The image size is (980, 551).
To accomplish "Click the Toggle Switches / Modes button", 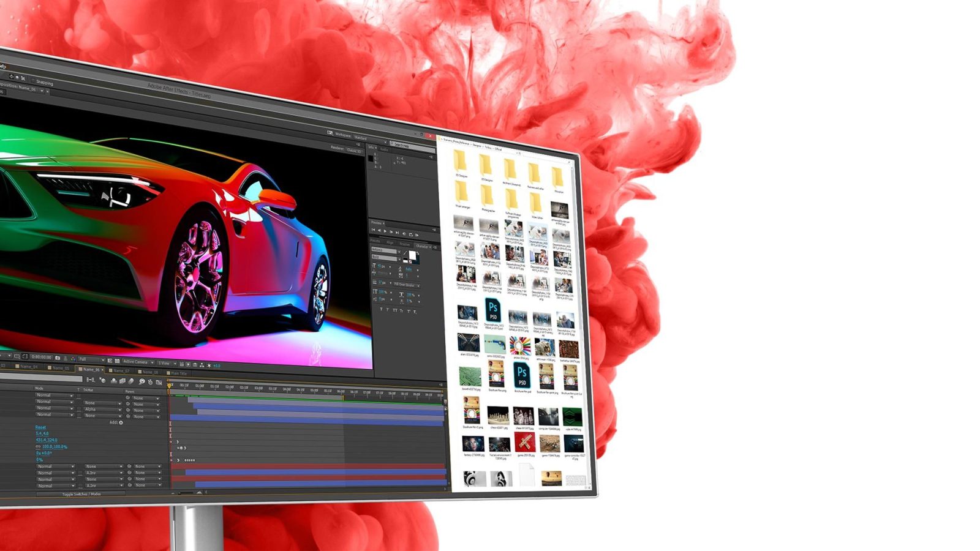I will [x=81, y=493].
